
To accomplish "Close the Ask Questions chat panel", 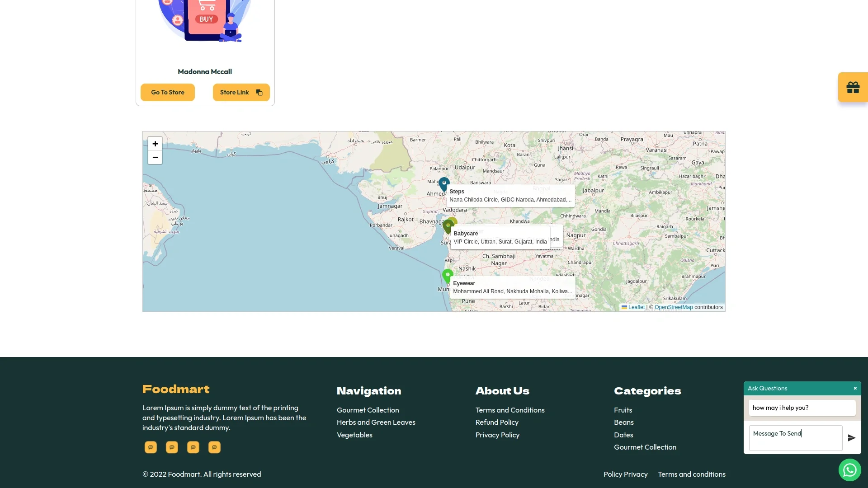I will click(x=855, y=389).
